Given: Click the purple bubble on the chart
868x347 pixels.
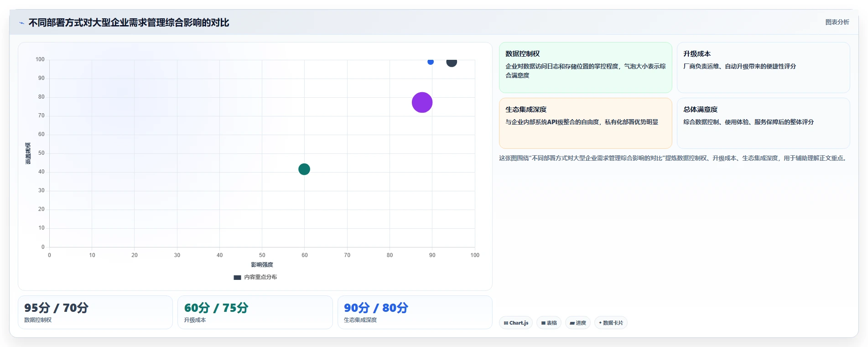Looking at the screenshot, I should (x=422, y=102).
